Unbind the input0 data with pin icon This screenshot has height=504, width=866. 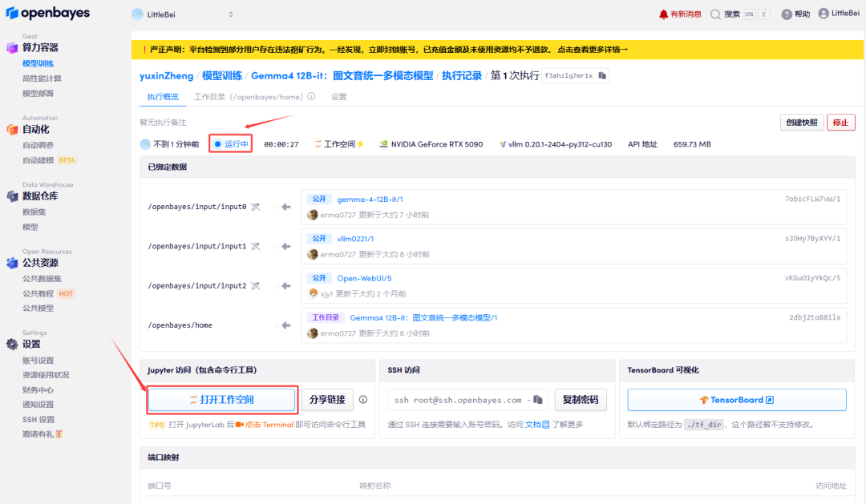point(255,207)
